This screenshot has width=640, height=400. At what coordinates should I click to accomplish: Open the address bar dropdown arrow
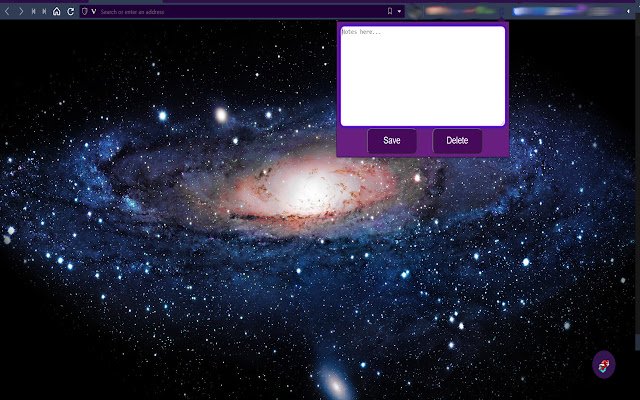[399, 12]
